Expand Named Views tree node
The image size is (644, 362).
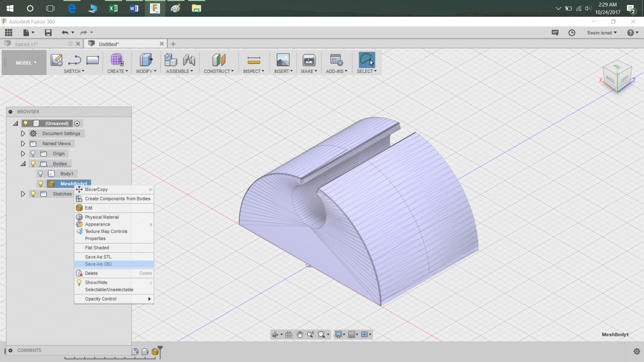[23, 143]
